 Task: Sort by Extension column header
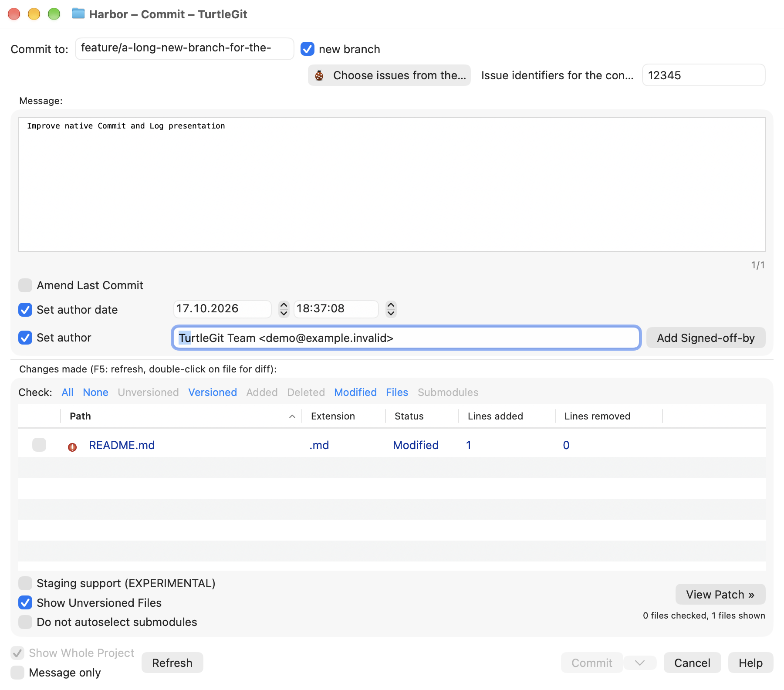click(344, 416)
